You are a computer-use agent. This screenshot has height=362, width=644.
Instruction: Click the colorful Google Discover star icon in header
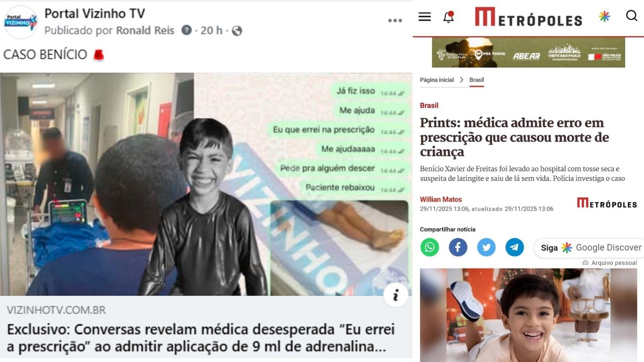point(604,16)
